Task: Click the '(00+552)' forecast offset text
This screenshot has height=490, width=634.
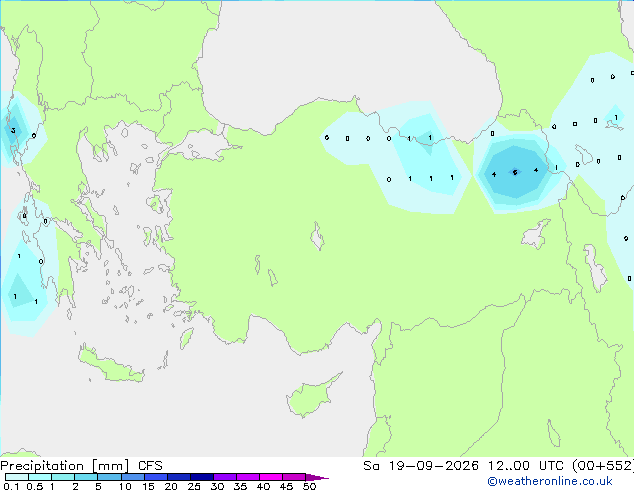Action: [603, 466]
